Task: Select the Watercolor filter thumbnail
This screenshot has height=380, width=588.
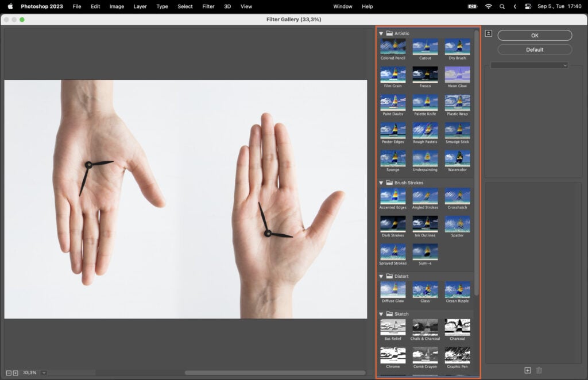Action: pos(457,158)
